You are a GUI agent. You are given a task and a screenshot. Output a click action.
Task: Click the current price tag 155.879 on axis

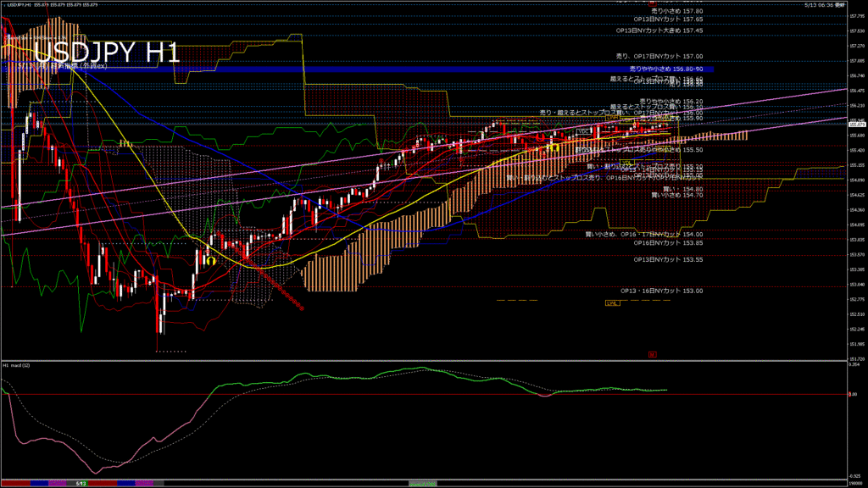856,125
